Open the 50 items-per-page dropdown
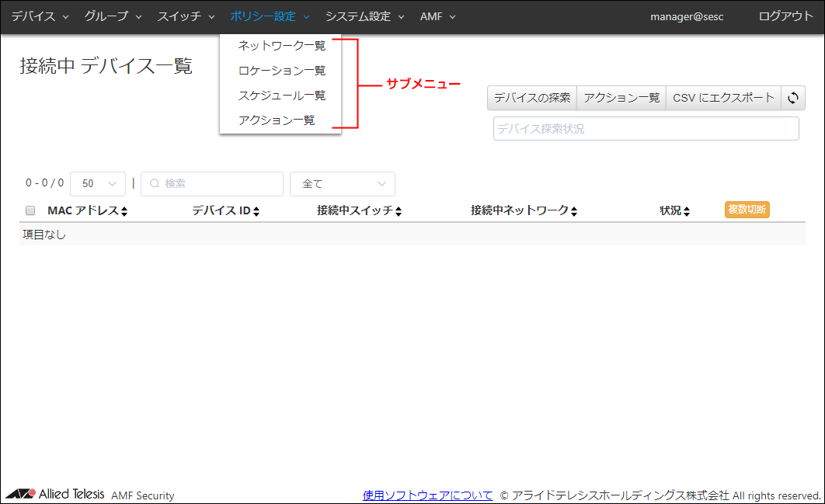825x504 pixels. [x=98, y=184]
